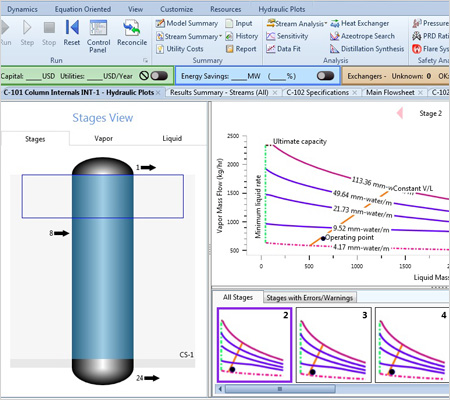
Task: Open the Dynamics ribbon tab
Action: pyautogui.click(x=22, y=9)
